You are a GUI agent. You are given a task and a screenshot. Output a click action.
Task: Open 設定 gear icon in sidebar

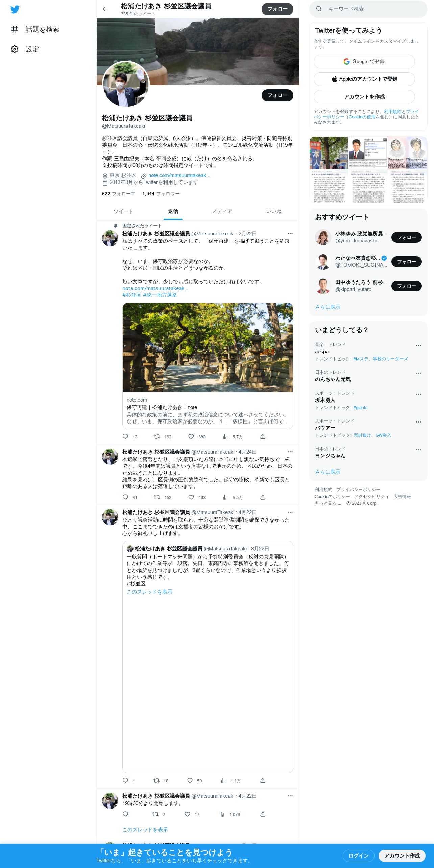tap(15, 49)
